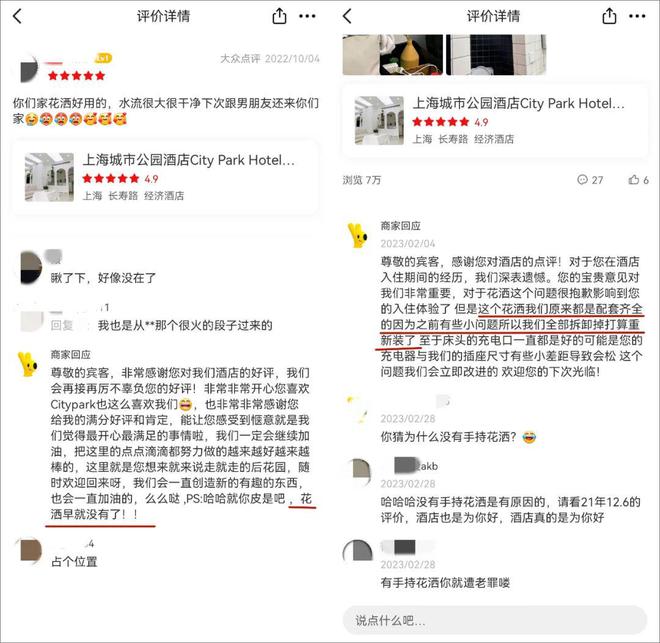Tap the back arrow on left screen
This screenshot has height=643, width=660.
(17, 16)
